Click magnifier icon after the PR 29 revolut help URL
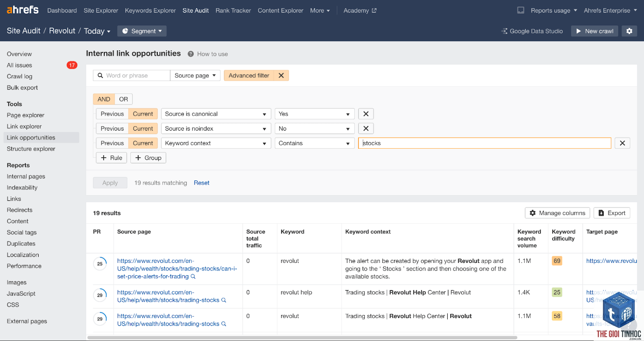644x341 pixels. 224,300
